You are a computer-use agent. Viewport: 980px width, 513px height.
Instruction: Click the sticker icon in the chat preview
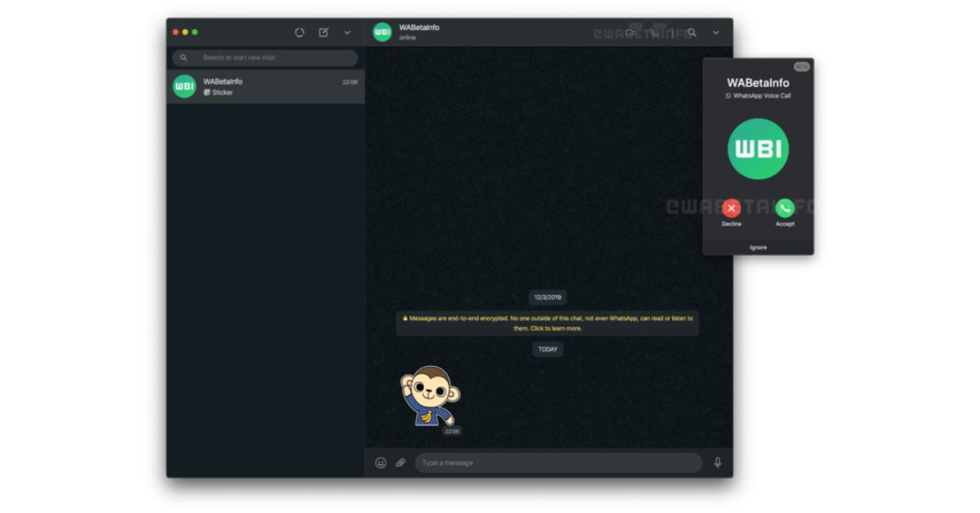[209, 92]
